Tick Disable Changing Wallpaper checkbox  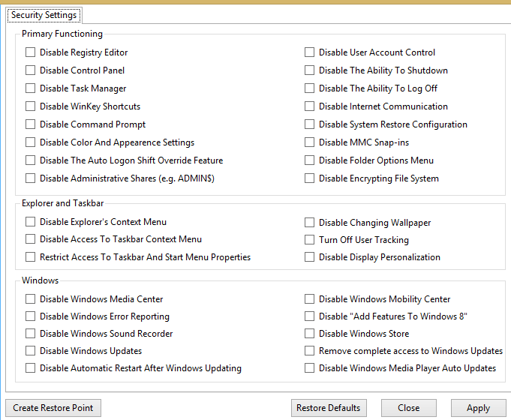(x=310, y=223)
